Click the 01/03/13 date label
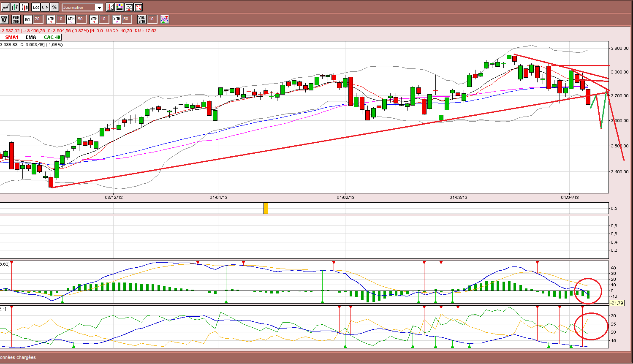This screenshot has height=364, width=633. 458,197
